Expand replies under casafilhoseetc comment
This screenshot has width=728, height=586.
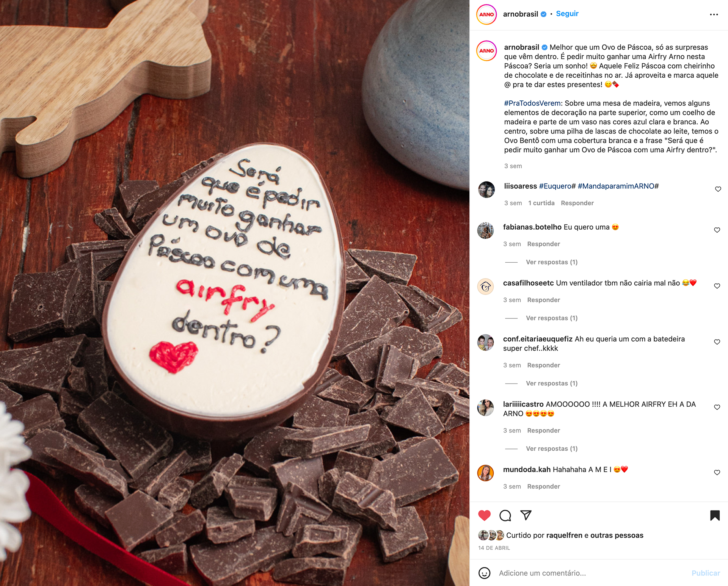click(551, 318)
